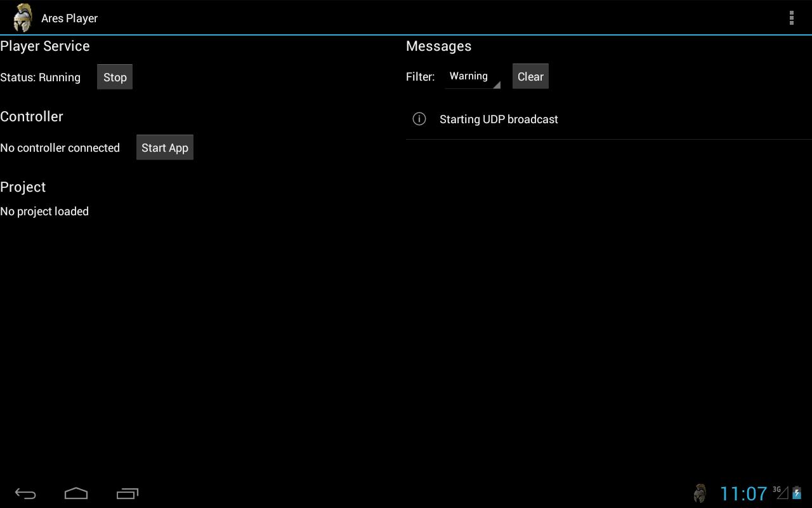Click the Messages section heading
Screen dimensions: 812x508
point(438,46)
